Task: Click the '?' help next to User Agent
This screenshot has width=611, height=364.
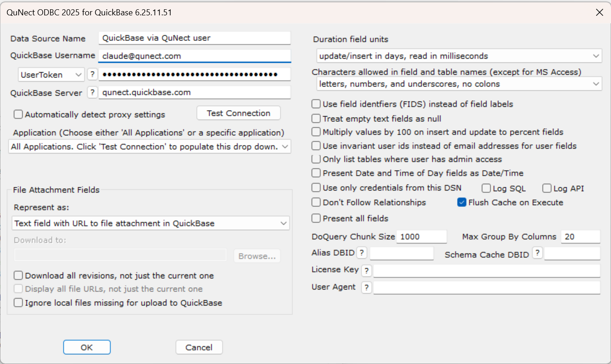Action: (367, 288)
